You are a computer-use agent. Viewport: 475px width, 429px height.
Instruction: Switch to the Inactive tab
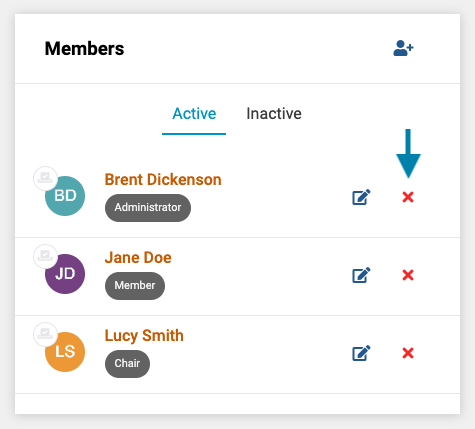(274, 114)
